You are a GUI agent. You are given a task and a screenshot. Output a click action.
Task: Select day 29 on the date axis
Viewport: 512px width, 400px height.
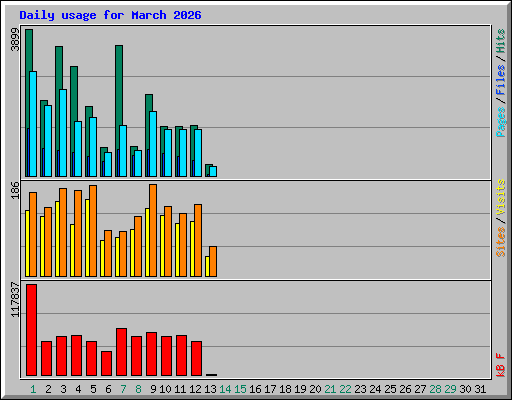tap(450, 389)
